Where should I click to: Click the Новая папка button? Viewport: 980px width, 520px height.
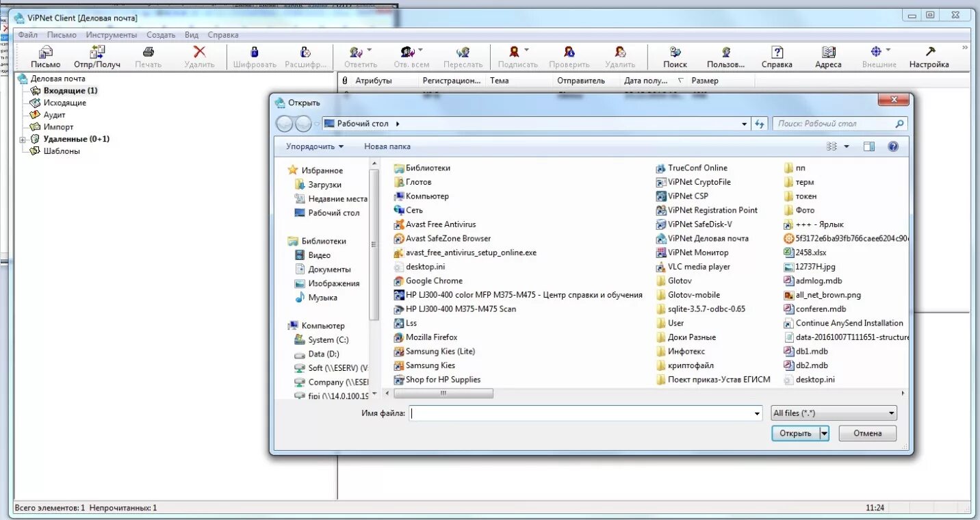coord(387,146)
